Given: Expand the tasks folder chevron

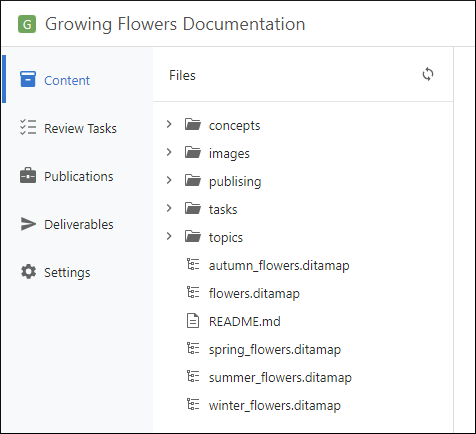Looking at the screenshot, I should pos(169,208).
